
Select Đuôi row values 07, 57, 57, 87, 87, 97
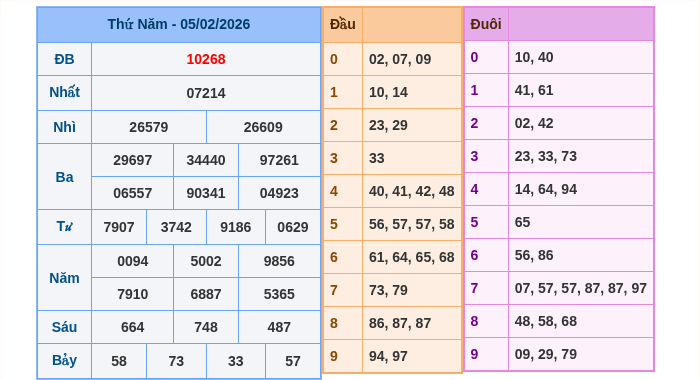(x=580, y=289)
